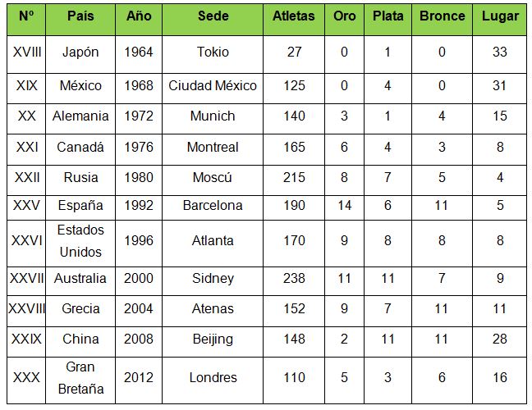This screenshot has width=532, height=410.
Task: Click the XXVIII Roman numeral cell
Action: point(26,311)
